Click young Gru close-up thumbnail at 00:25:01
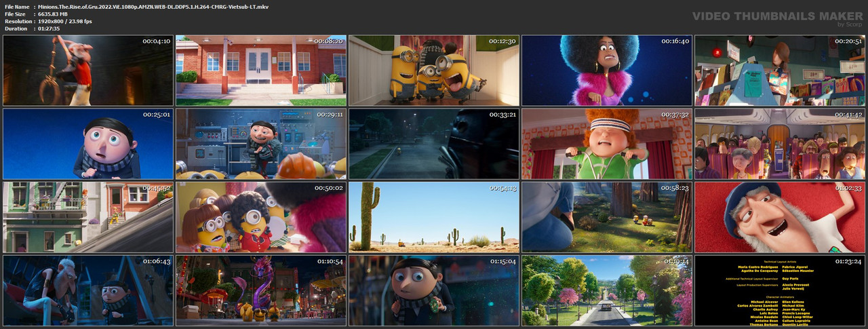 [x=87, y=144]
